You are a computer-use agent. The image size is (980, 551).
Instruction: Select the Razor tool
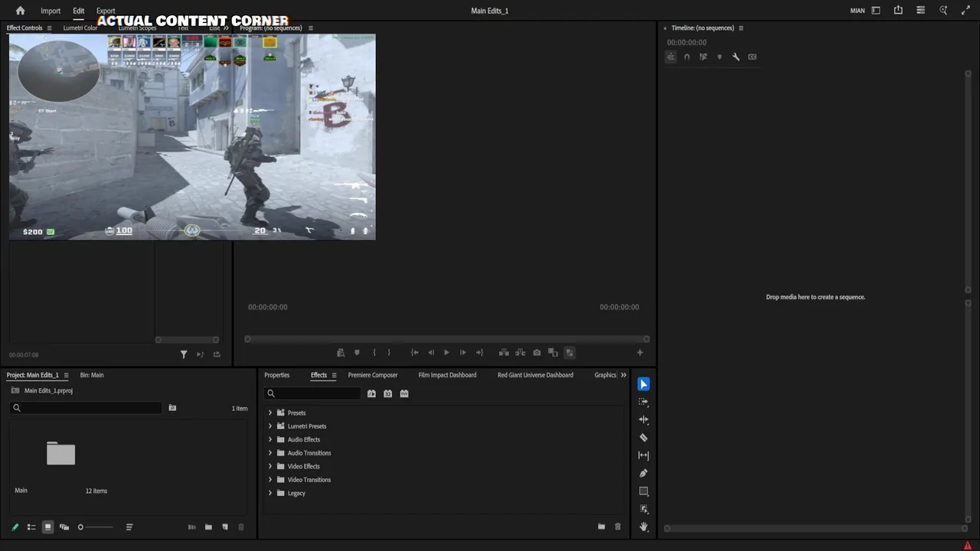pos(643,438)
